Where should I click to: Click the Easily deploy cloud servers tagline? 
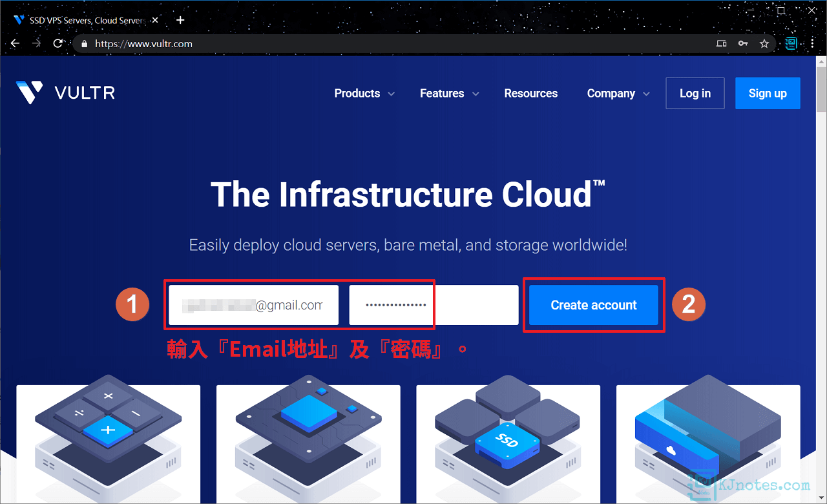coord(408,246)
